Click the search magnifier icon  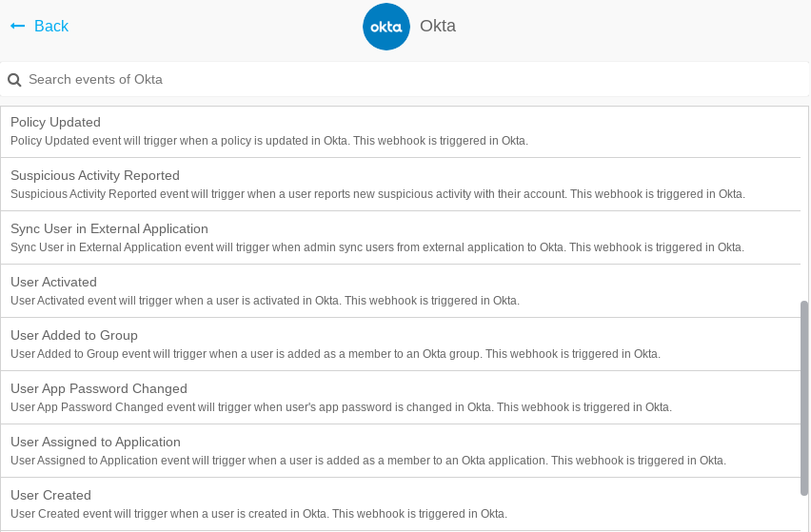pyautogui.click(x=14, y=80)
